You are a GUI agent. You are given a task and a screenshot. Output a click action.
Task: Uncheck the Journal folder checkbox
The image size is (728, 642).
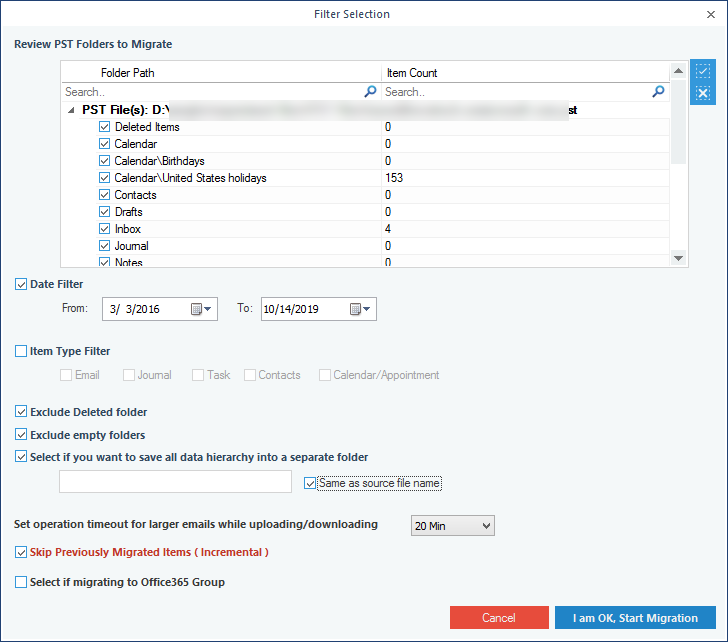pyautogui.click(x=104, y=246)
